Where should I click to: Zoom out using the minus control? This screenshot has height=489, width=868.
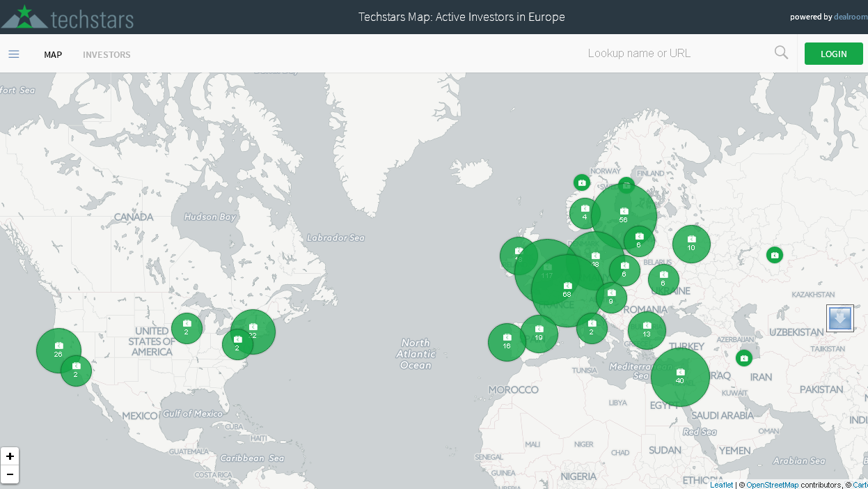tap(10, 474)
